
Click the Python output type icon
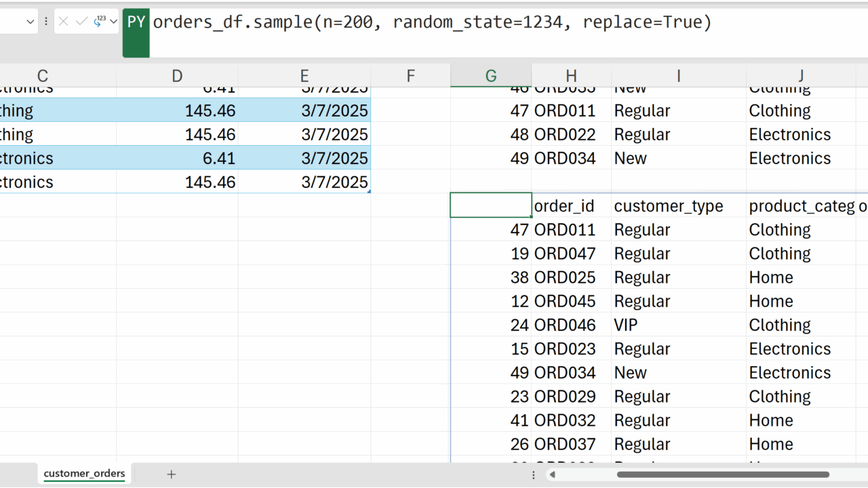coord(99,22)
